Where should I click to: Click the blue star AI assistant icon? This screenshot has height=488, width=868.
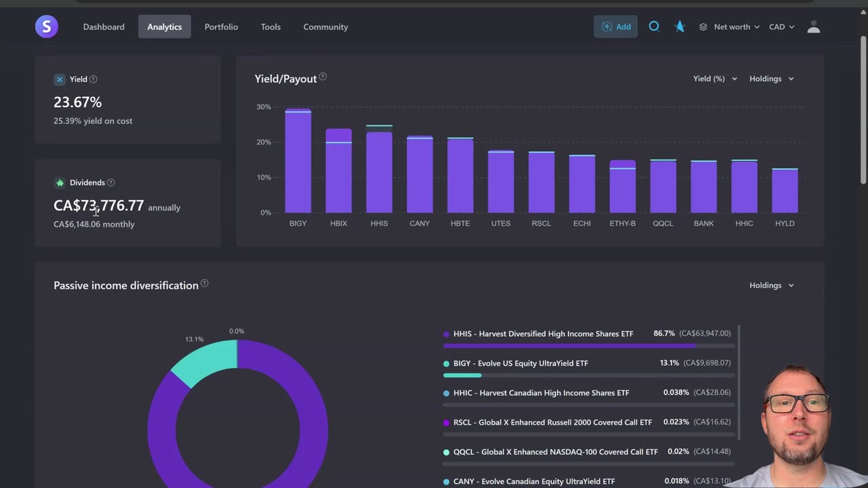pos(679,26)
